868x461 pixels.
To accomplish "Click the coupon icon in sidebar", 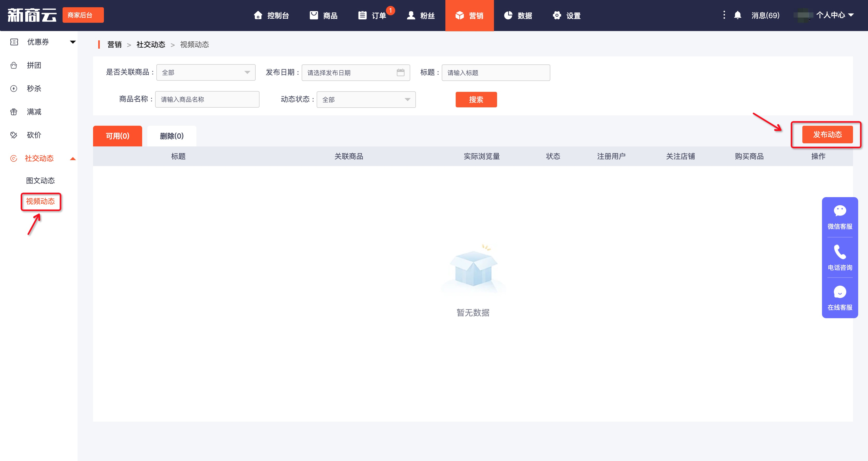I will pyautogui.click(x=14, y=42).
